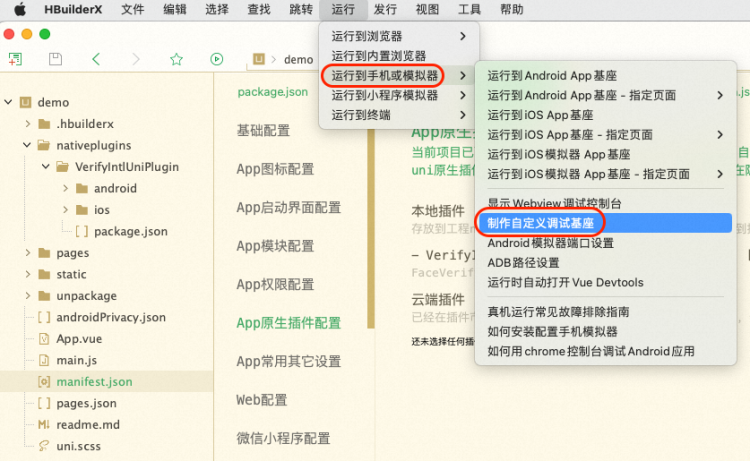
Task: Open the 文件 menu
Action: [x=132, y=9]
